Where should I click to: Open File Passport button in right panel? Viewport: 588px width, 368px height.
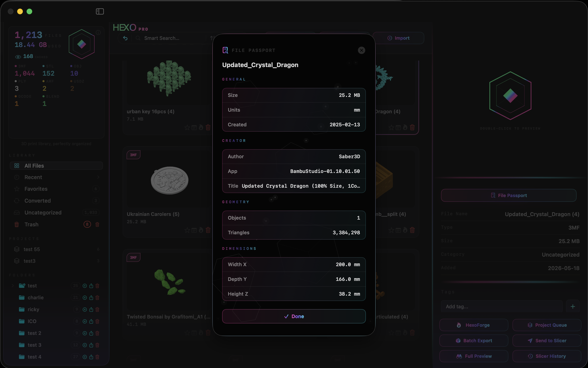click(x=509, y=195)
